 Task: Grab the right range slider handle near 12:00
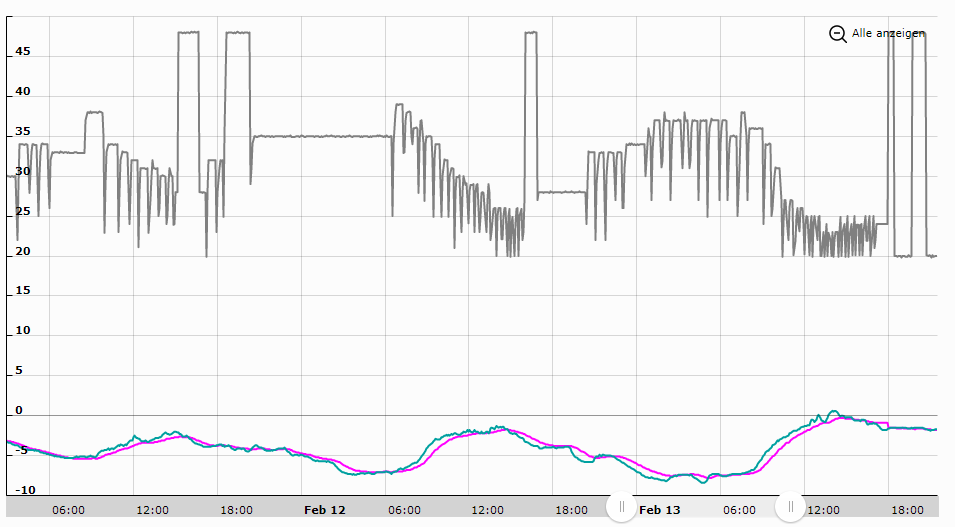coord(791,507)
